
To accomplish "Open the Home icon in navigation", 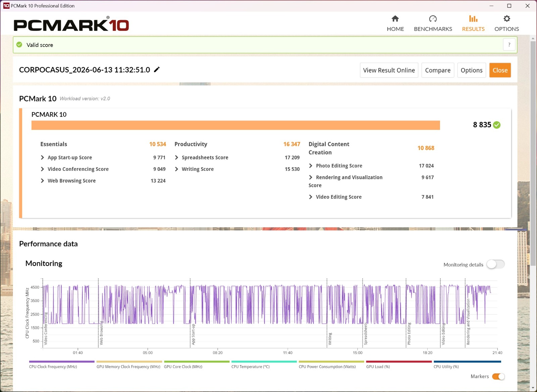I will point(395,18).
